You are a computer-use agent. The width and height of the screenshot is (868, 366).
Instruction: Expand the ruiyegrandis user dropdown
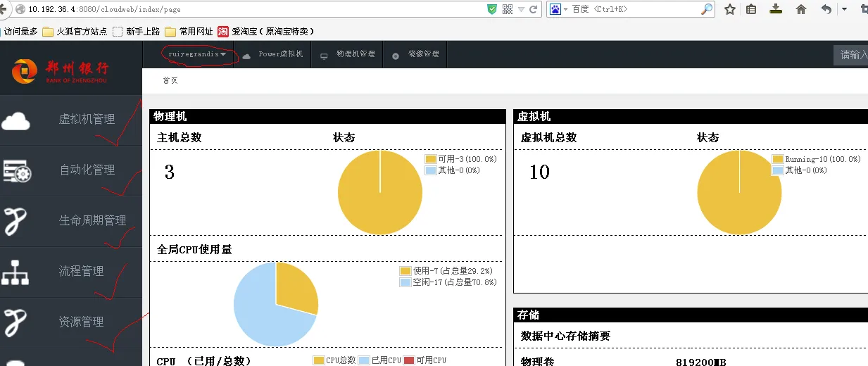[x=197, y=54]
